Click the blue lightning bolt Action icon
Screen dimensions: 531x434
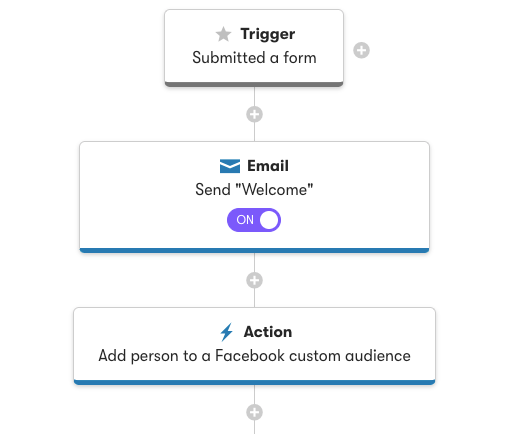pos(227,332)
